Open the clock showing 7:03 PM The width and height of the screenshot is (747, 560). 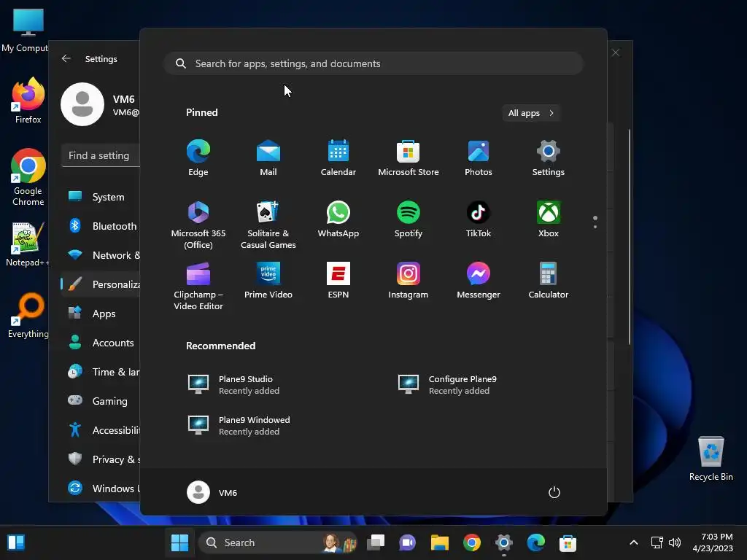713,542
